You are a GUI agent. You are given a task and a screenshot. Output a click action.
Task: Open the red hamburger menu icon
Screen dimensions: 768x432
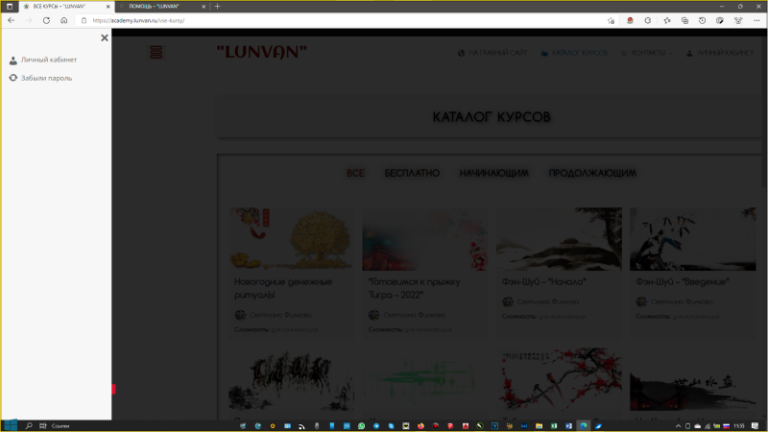[x=156, y=52]
